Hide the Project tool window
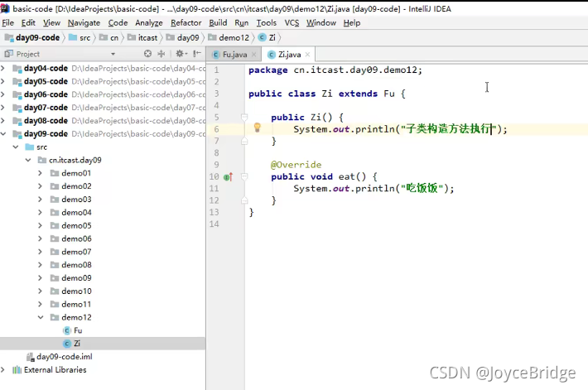Viewport: 588px width, 390px height. click(x=197, y=54)
